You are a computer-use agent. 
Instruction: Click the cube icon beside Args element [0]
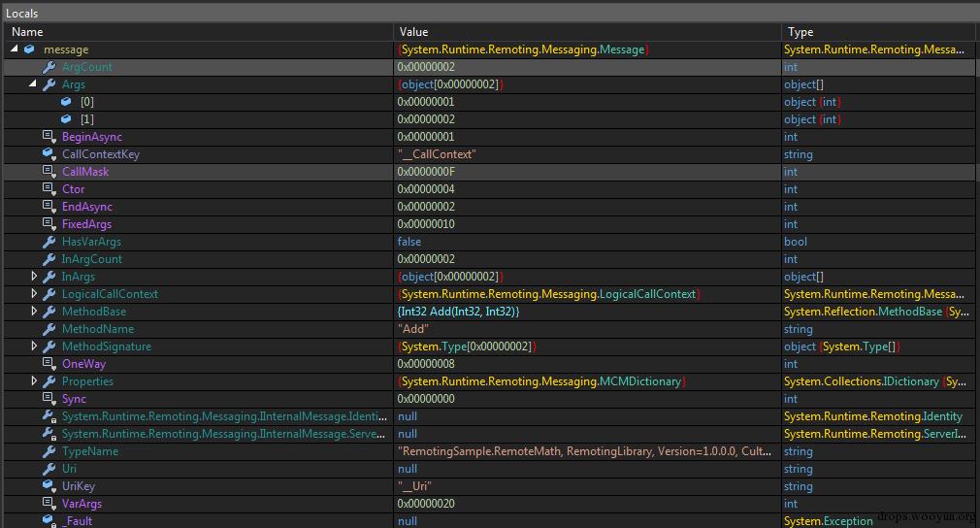click(x=66, y=102)
